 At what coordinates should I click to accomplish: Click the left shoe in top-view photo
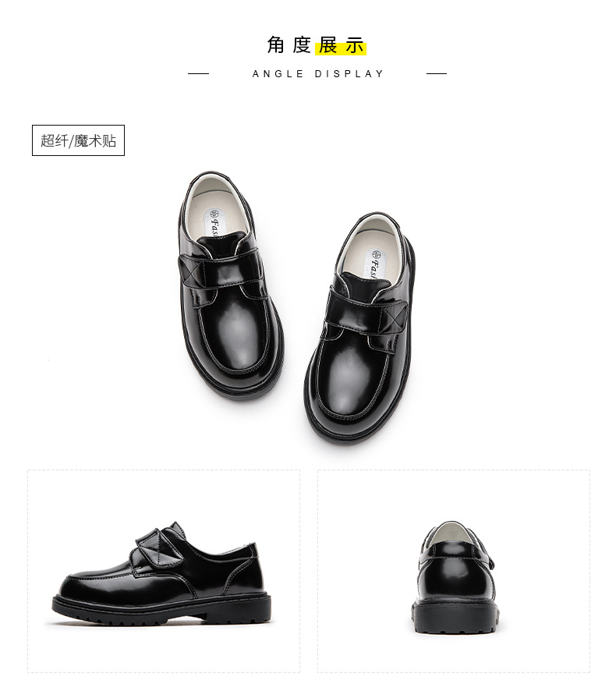(x=230, y=285)
